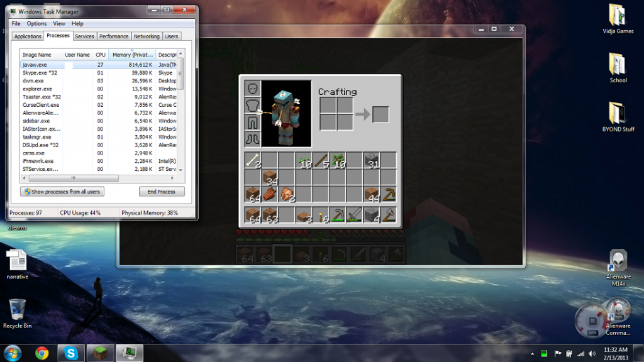Open the Help menu in Task Manager

(77, 23)
